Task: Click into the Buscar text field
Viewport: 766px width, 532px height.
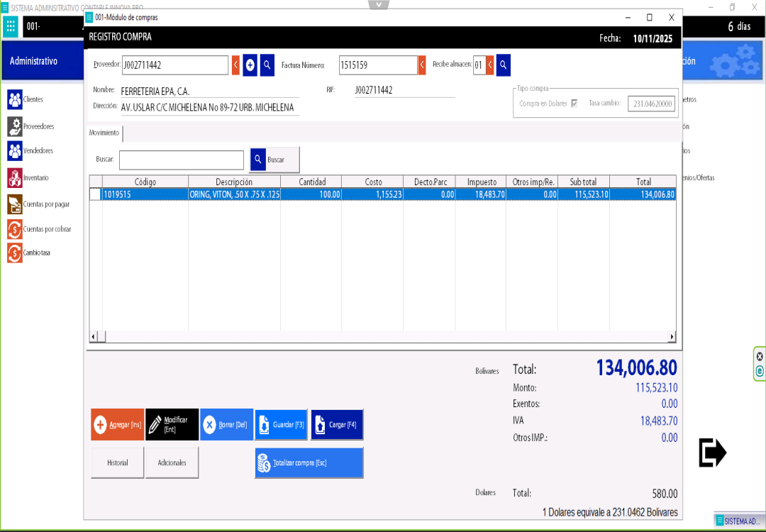Action: tap(181, 160)
